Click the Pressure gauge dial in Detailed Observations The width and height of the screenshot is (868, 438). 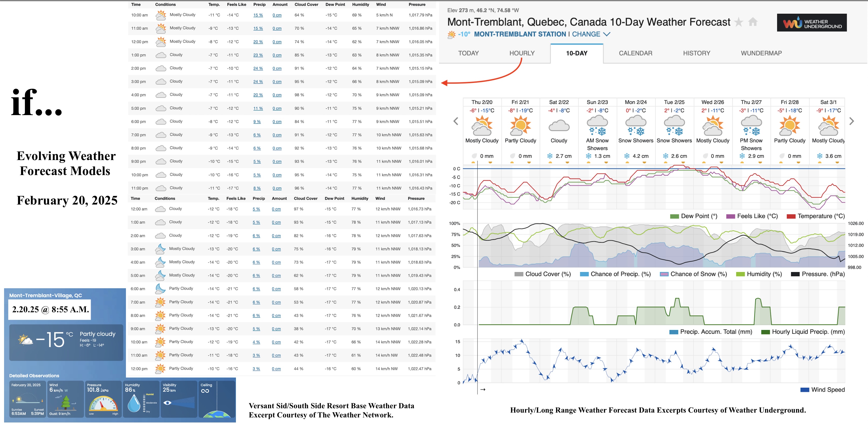click(103, 404)
